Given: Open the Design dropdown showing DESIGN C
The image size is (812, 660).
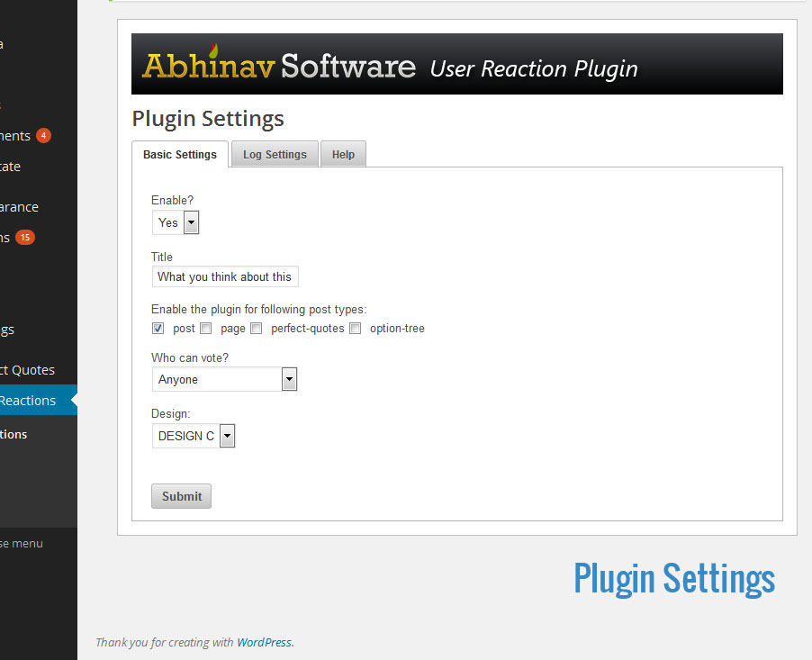Looking at the screenshot, I should pyautogui.click(x=194, y=436).
